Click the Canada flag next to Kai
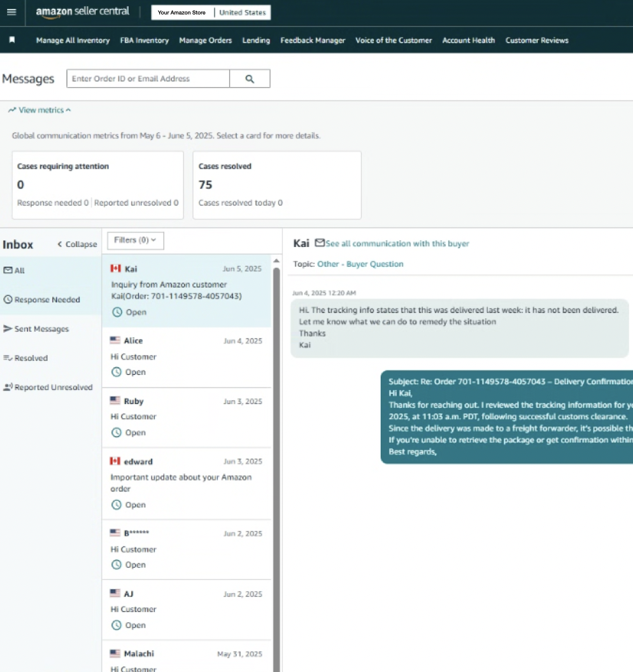 (115, 269)
